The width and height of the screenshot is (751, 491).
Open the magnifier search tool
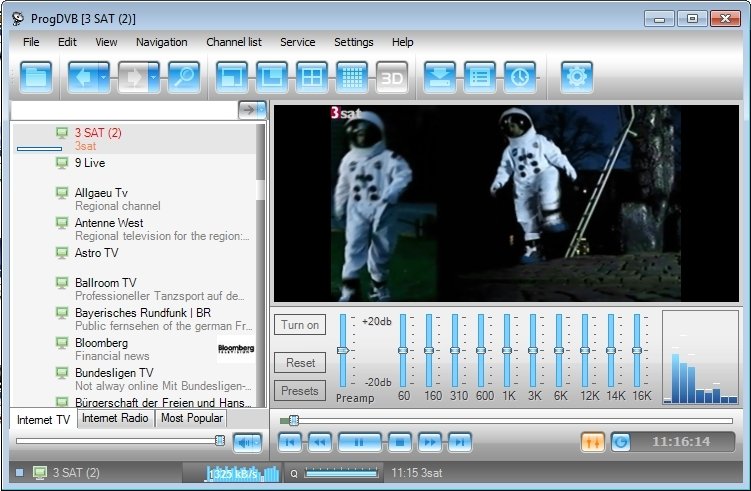pos(183,77)
